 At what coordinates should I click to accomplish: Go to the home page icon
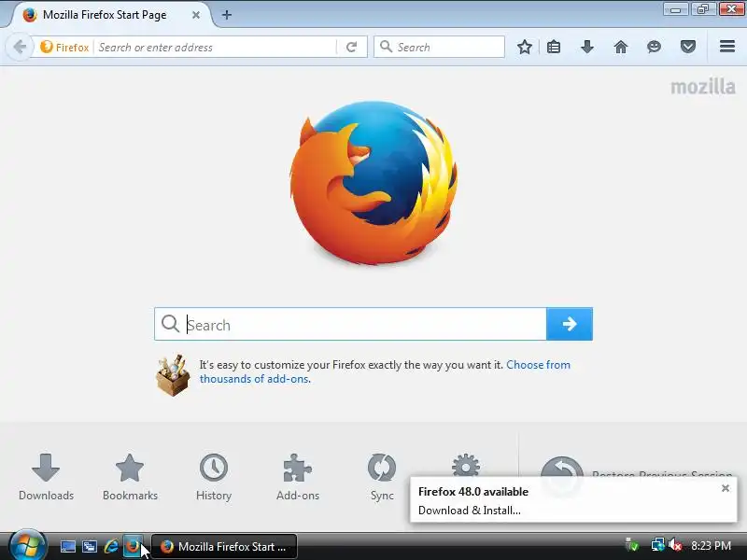(621, 48)
